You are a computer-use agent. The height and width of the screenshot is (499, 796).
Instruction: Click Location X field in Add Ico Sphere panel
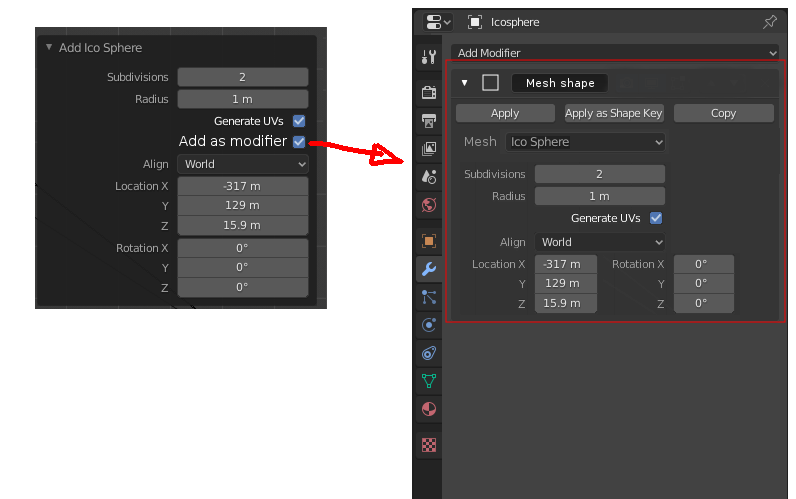243,186
